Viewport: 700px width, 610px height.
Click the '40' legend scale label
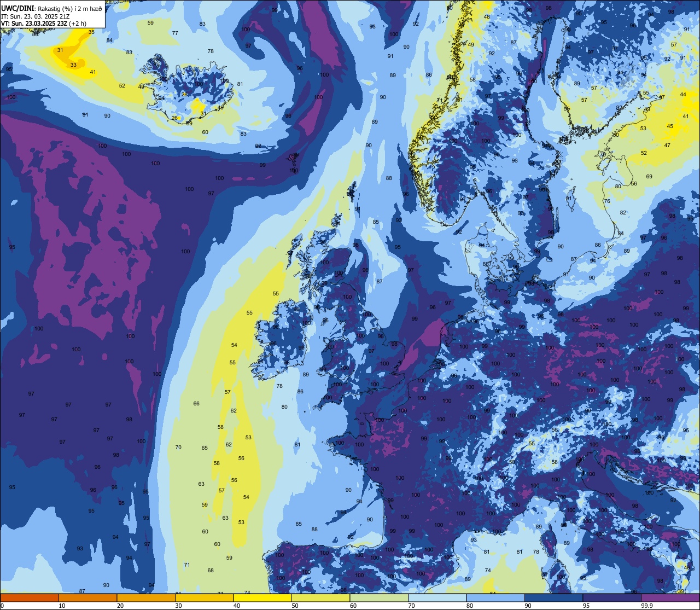click(x=237, y=606)
